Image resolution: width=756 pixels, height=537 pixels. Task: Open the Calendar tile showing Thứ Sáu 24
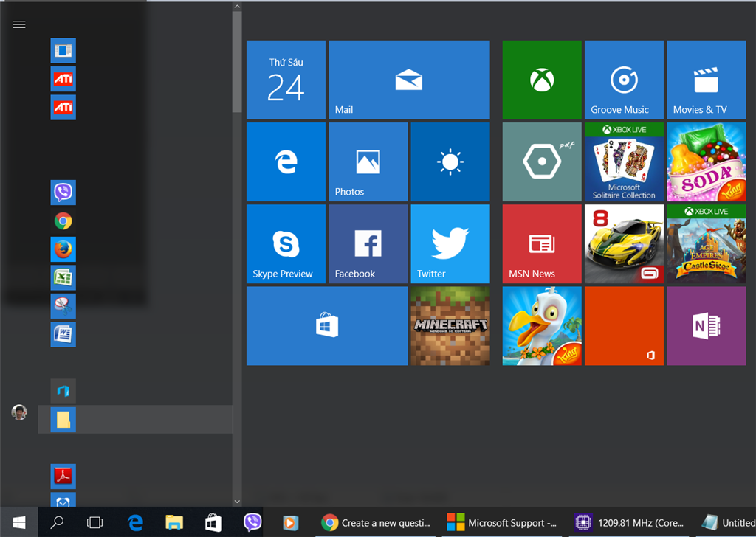point(286,80)
